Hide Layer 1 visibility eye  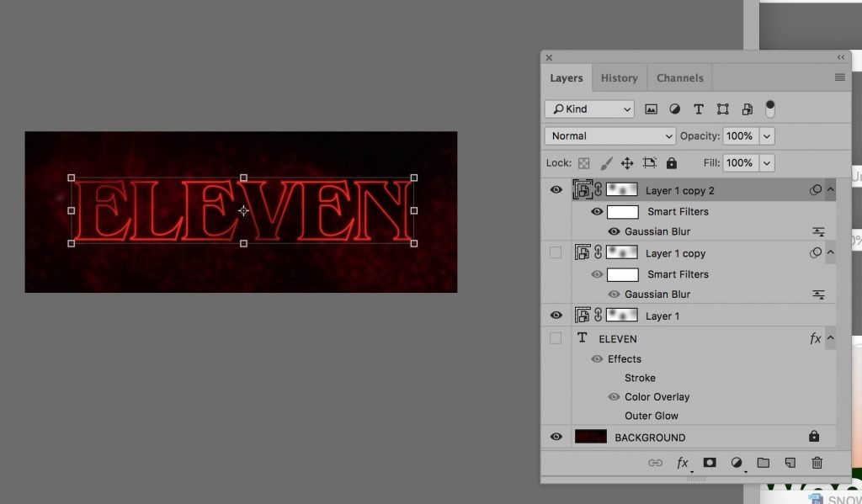point(556,315)
